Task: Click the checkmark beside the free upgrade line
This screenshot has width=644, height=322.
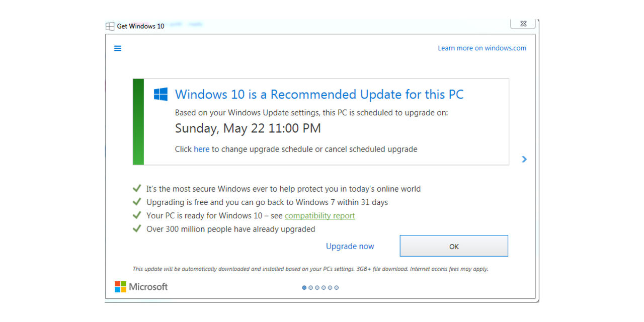Action: 136,201
